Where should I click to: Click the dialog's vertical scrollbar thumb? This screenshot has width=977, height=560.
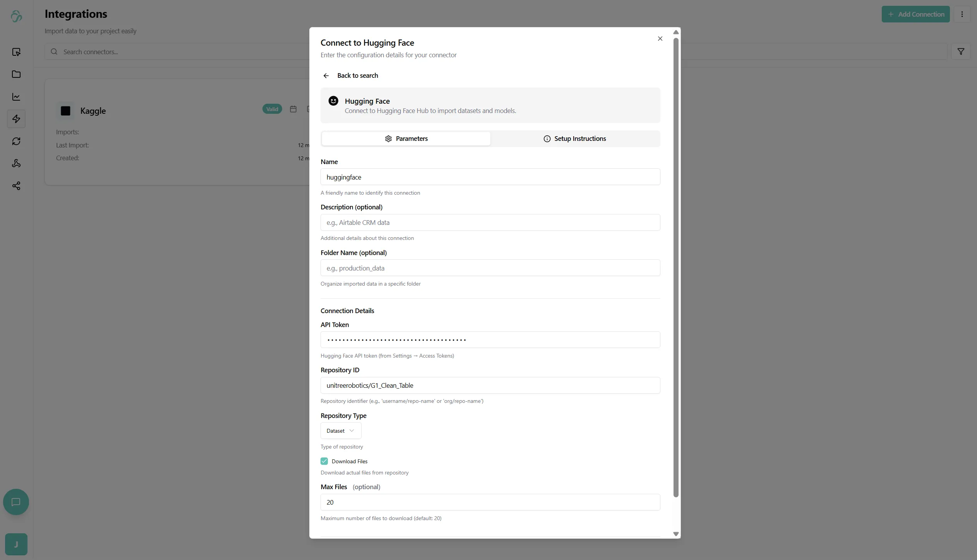pos(676,267)
